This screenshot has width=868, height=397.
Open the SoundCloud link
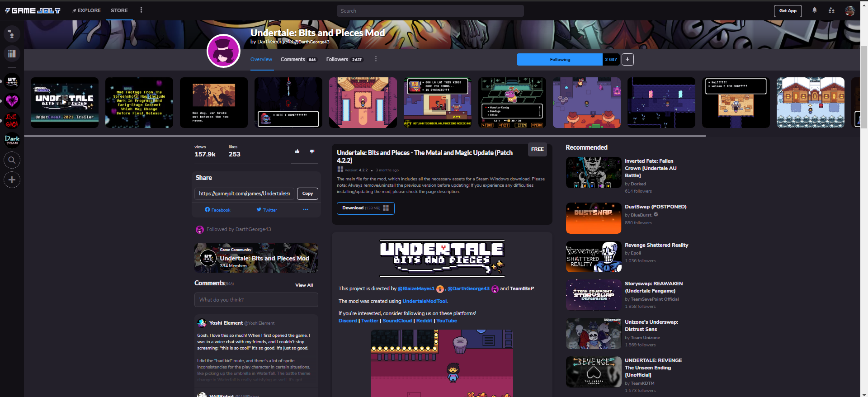pyautogui.click(x=397, y=321)
